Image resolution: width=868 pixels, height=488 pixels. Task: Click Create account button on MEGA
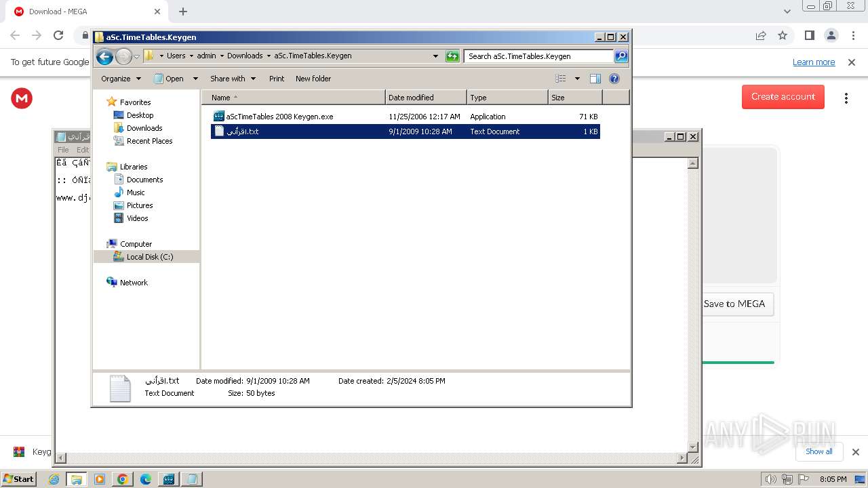[x=783, y=97]
